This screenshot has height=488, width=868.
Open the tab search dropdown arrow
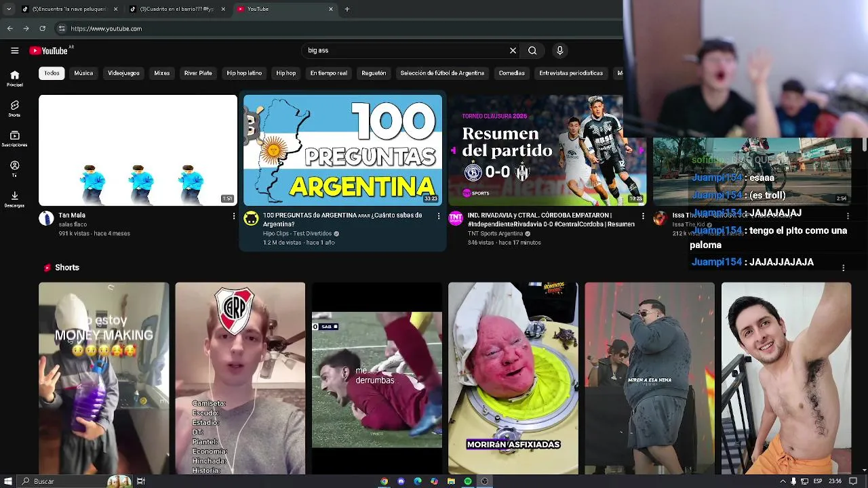[x=8, y=9]
